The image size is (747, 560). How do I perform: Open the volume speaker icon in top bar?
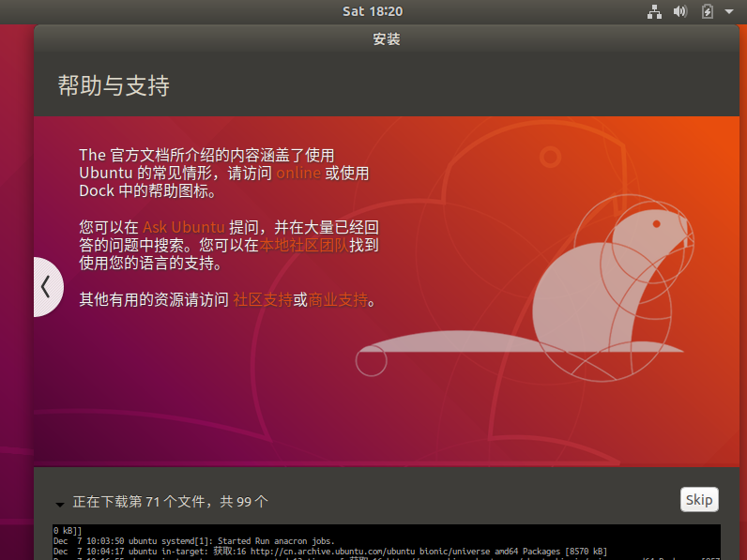point(679,11)
